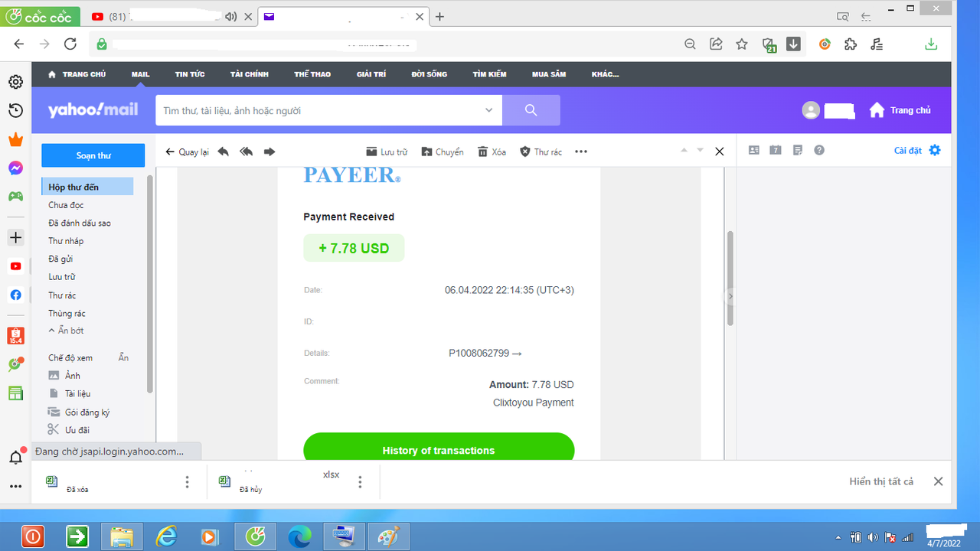This screenshot has height=551, width=980.
Task: Open extensions puzzle icon
Action: pos(851,44)
